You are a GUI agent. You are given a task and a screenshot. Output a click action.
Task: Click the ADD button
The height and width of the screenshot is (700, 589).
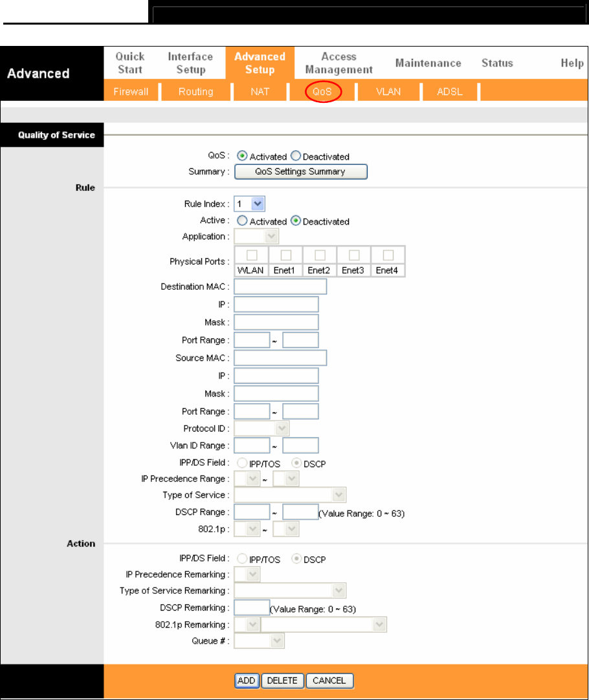point(247,681)
